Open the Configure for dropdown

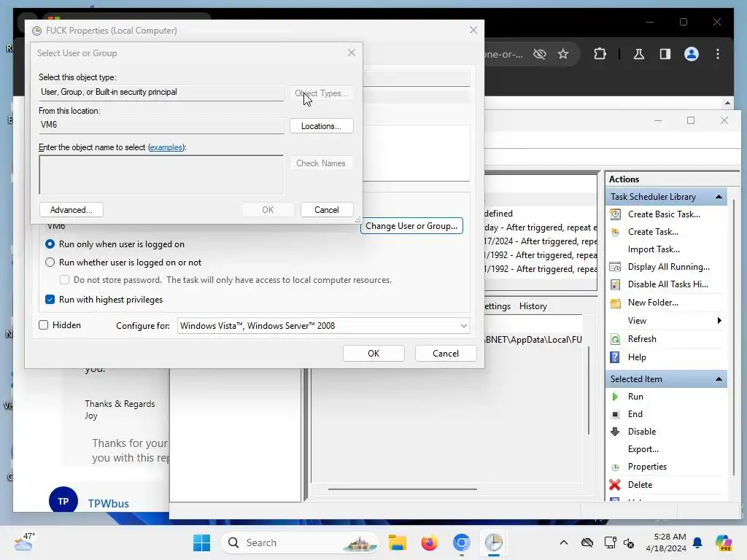[323, 326]
